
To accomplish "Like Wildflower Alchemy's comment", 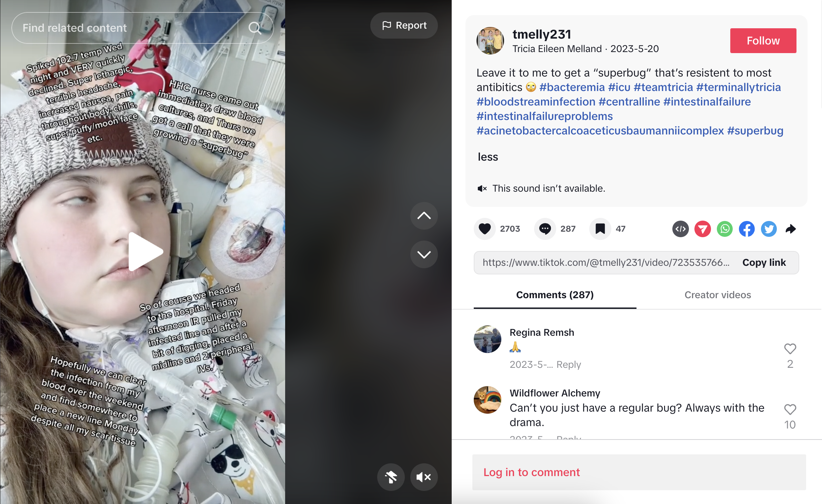I will [790, 410].
